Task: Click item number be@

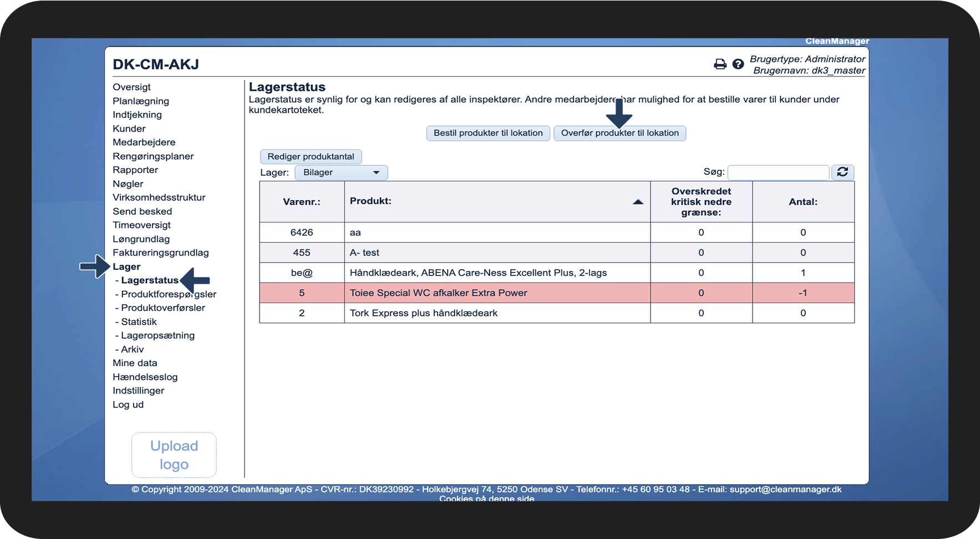Action: coord(302,273)
